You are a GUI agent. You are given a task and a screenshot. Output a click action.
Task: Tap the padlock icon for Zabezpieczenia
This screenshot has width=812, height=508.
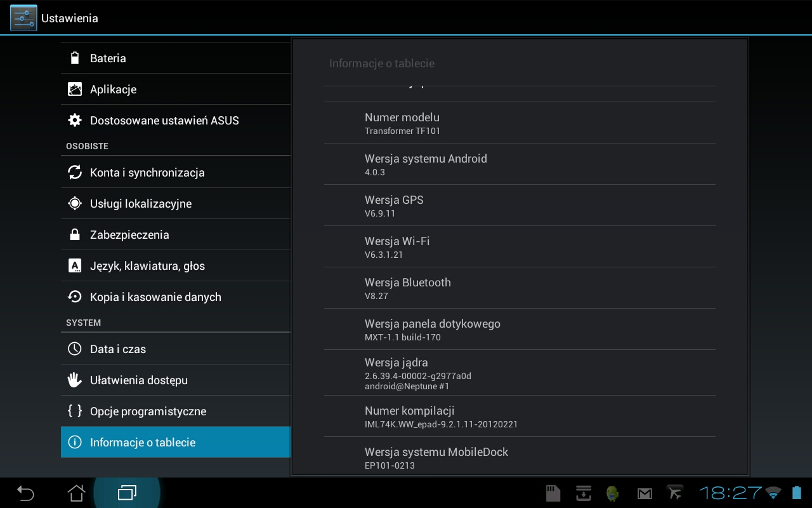pos(75,235)
